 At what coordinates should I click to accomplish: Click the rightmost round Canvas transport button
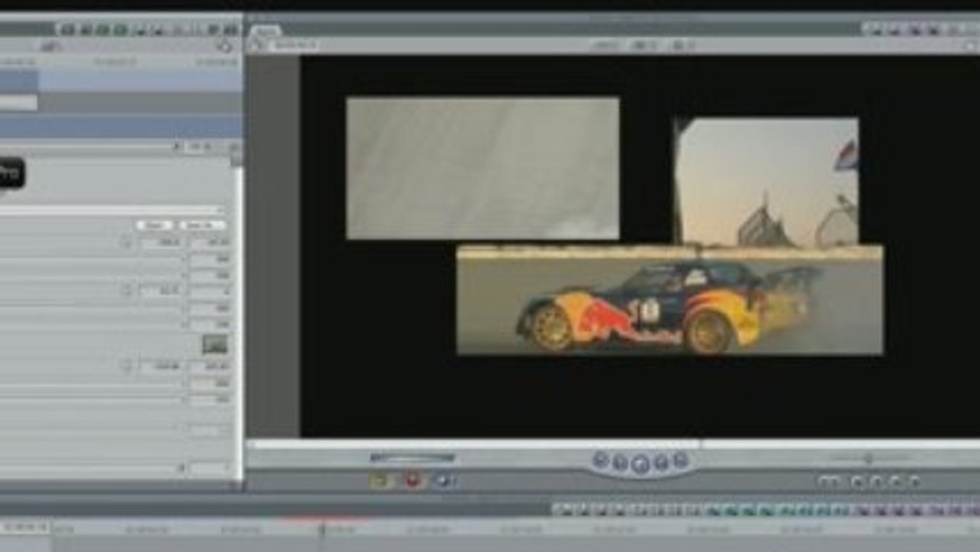click(680, 460)
